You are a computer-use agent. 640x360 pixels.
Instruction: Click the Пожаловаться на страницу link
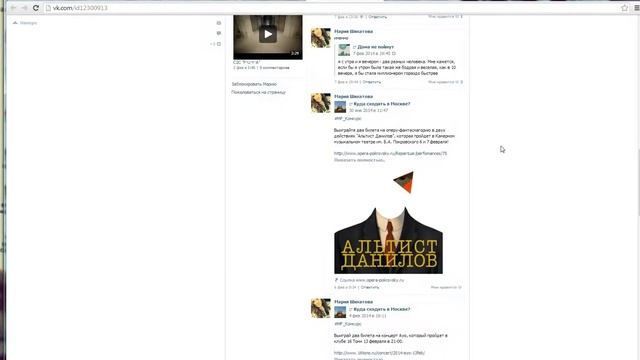pos(258,92)
